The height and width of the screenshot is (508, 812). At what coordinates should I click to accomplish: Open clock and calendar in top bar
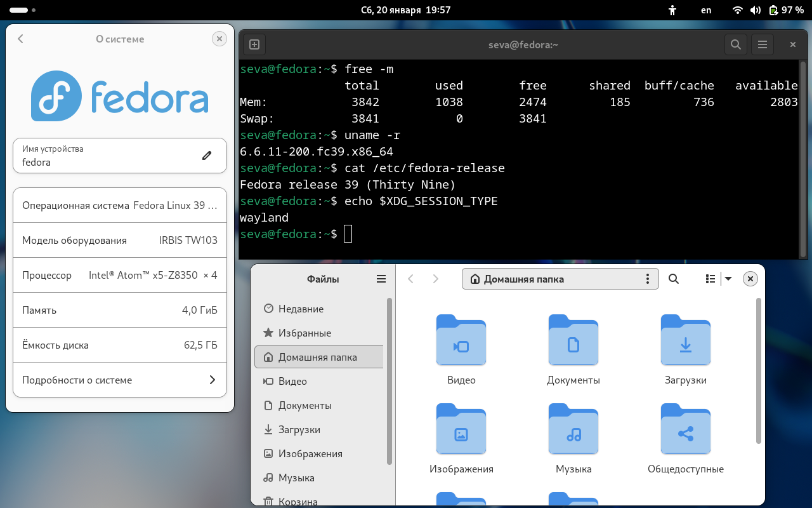[x=405, y=10]
